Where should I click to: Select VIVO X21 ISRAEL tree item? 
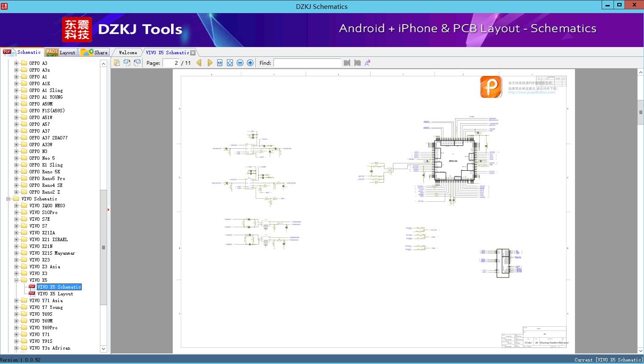pos(48,239)
